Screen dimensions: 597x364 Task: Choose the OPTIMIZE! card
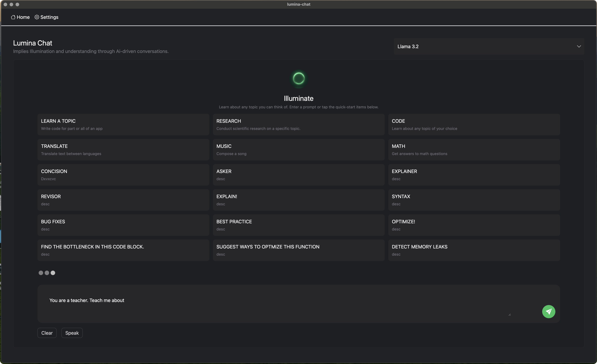(474, 225)
